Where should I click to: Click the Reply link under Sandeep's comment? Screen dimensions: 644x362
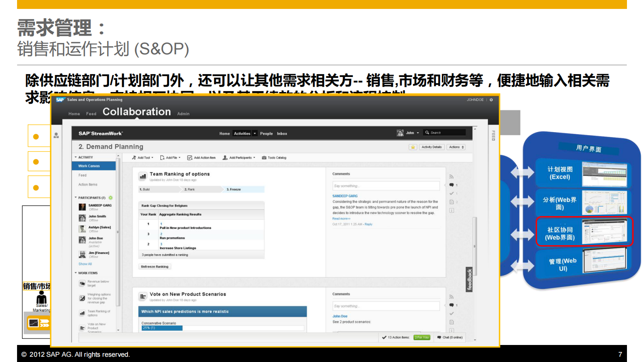click(x=368, y=224)
